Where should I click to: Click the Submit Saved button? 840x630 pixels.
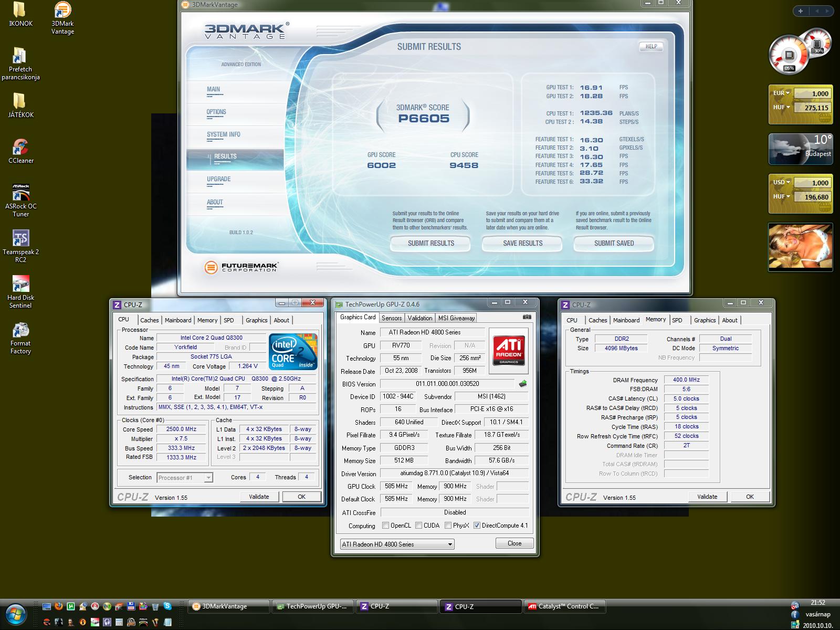[x=614, y=243]
